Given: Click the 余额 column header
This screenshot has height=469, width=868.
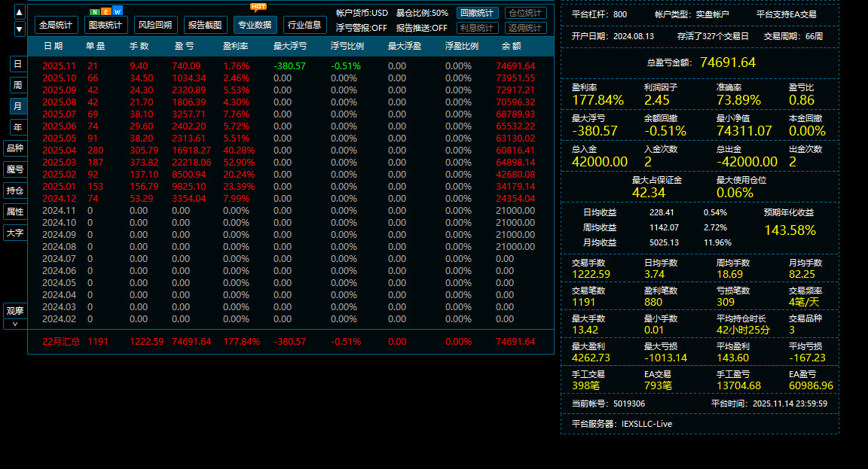Looking at the screenshot, I should (512, 46).
